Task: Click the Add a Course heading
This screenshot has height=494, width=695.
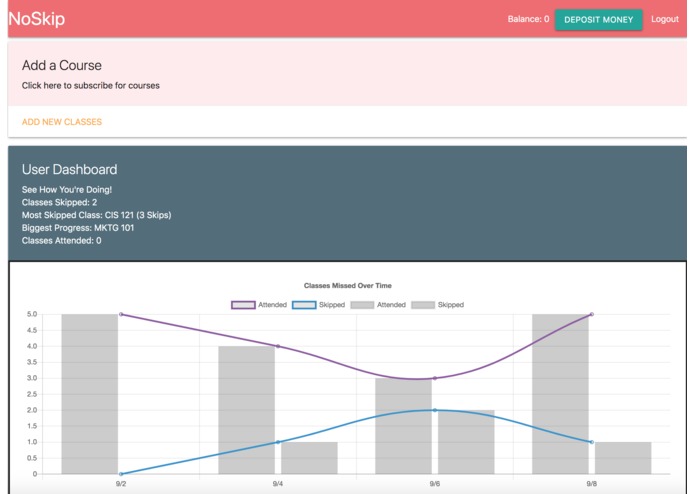Action: tap(62, 65)
